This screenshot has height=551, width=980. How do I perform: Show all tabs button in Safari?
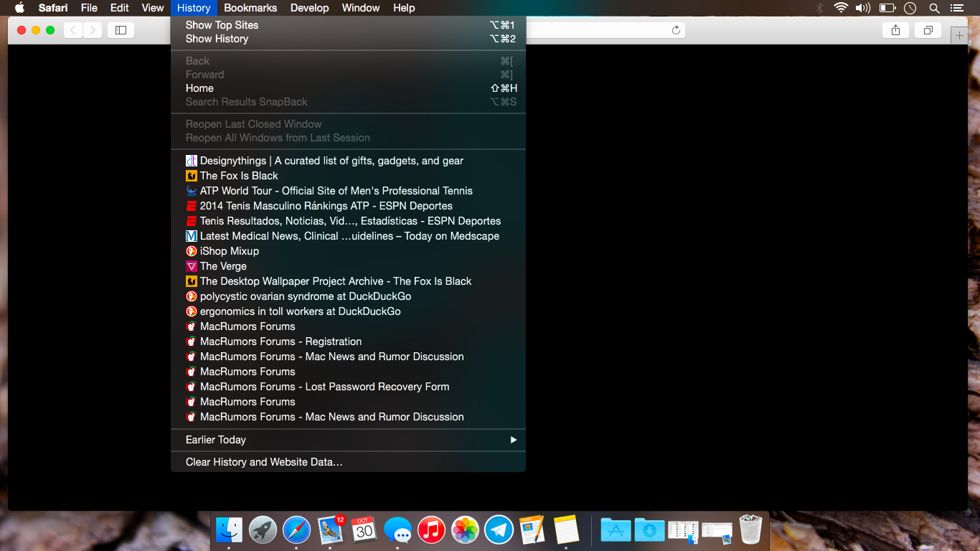pos(928,30)
